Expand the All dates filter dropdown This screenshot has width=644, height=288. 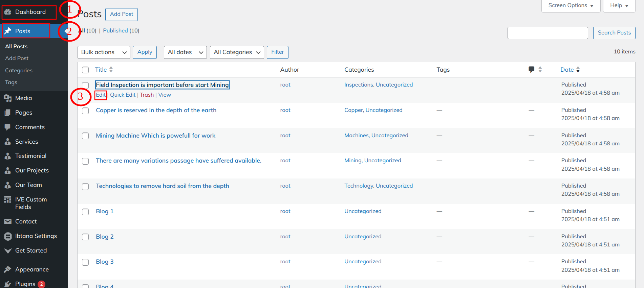point(185,52)
